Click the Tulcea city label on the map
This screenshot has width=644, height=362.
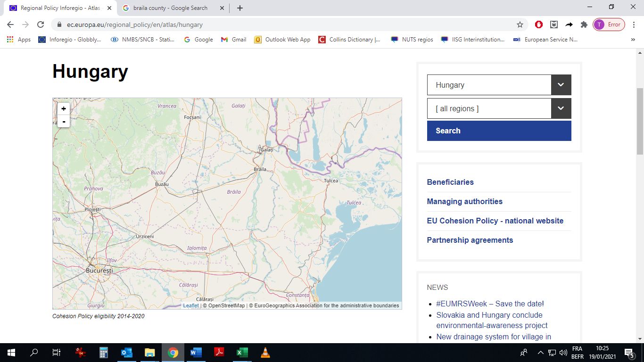click(x=331, y=181)
